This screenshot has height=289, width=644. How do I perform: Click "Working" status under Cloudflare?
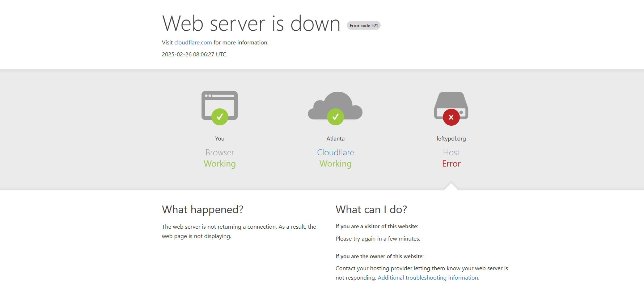click(335, 164)
